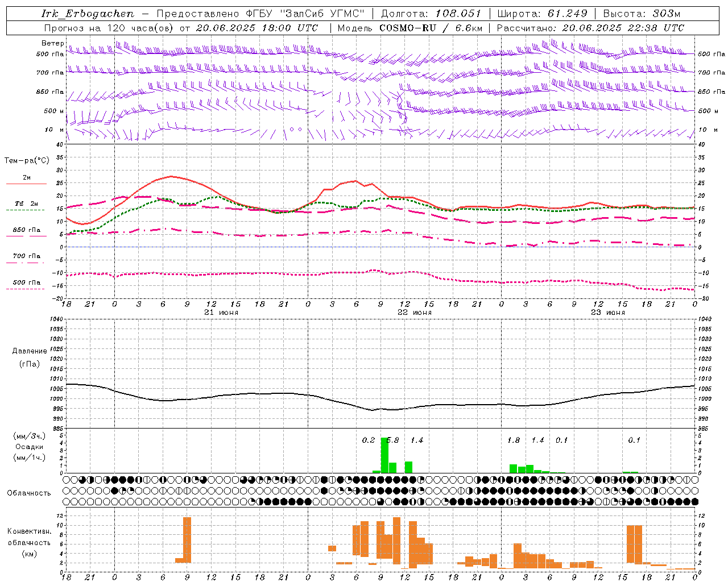
Task: Click the red solid legend line under '2м'
Action: coord(26,184)
